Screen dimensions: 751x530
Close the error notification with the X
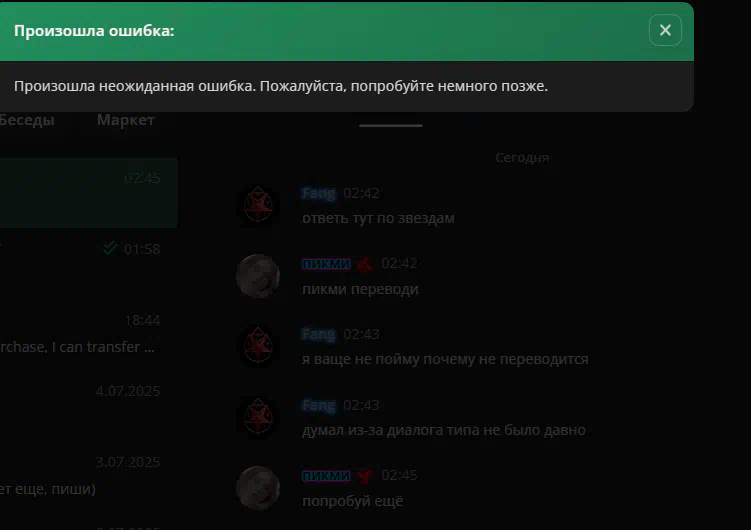pos(665,30)
